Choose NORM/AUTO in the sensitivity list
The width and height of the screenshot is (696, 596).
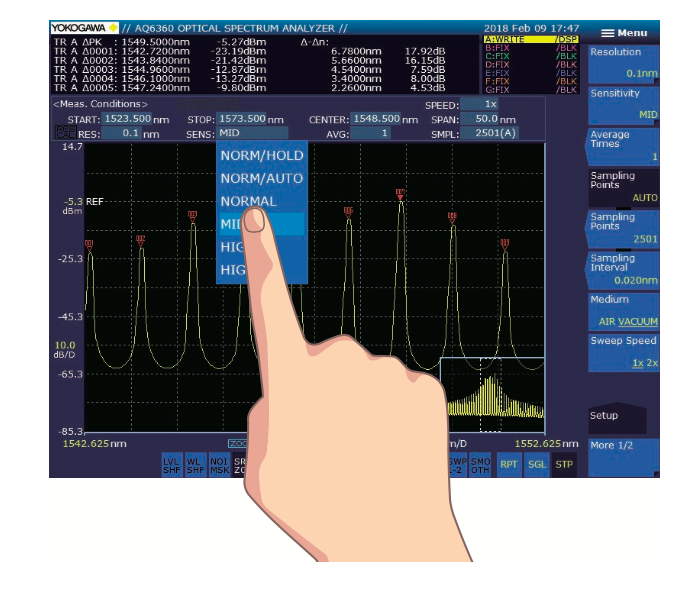[262, 179]
